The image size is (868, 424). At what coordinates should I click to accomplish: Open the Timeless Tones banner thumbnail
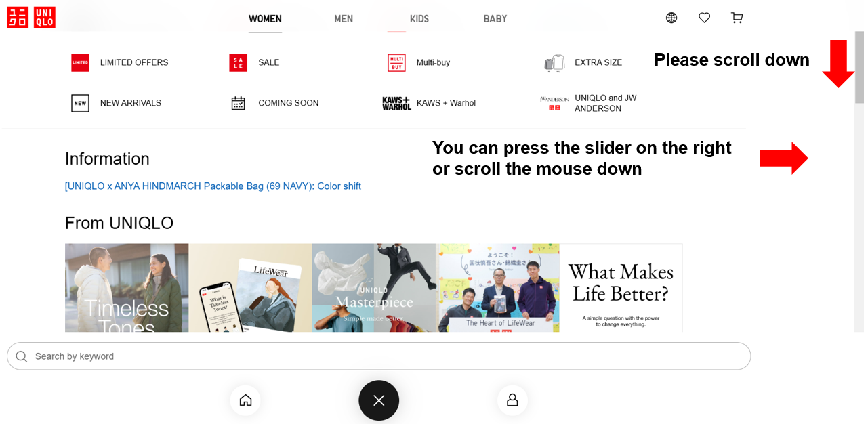[x=127, y=288]
